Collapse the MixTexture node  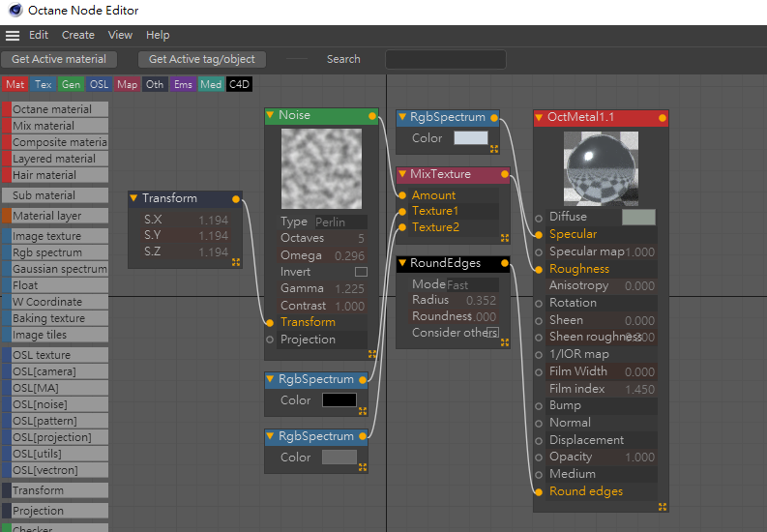[x=402, y=173]
